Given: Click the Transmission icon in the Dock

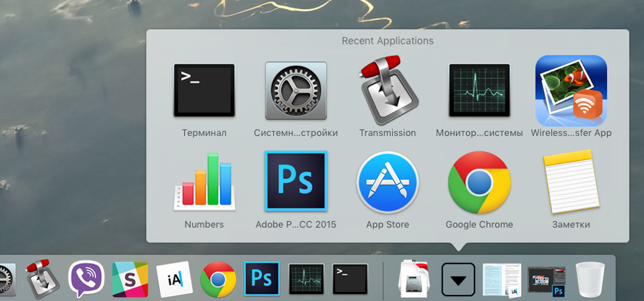Looking at the screenshot, I should (43, 279).
